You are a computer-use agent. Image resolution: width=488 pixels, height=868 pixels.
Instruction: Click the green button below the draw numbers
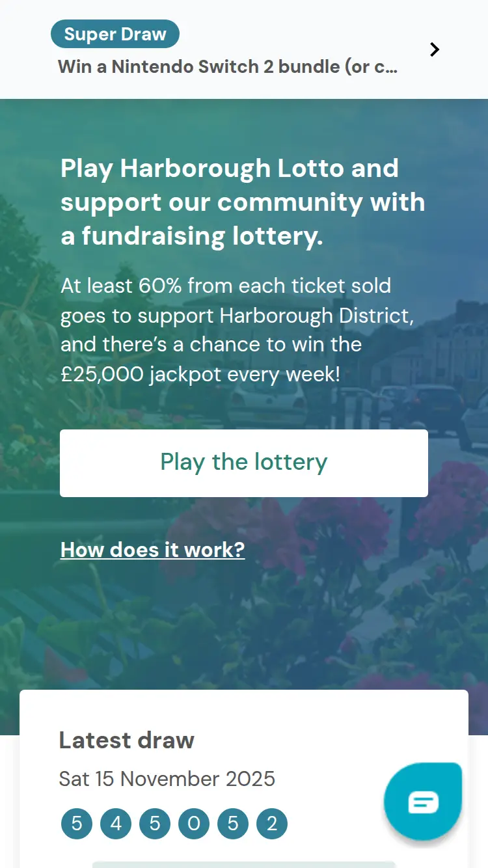[x=244, y=865]
